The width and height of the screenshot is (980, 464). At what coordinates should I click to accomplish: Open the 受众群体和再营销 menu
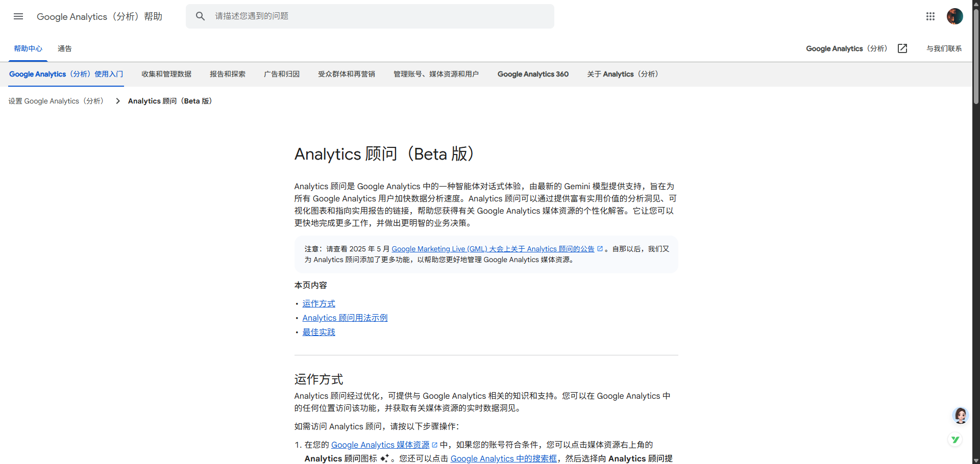pos(347,74)
